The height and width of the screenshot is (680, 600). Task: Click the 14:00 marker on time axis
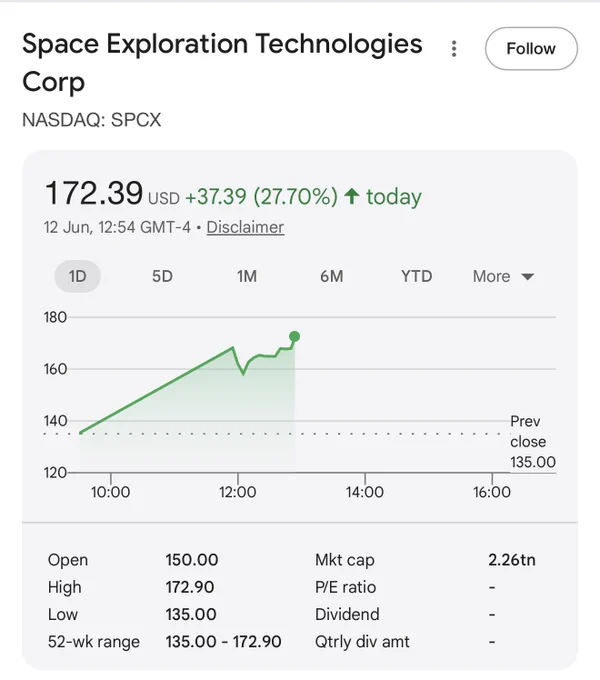[365, 492]
